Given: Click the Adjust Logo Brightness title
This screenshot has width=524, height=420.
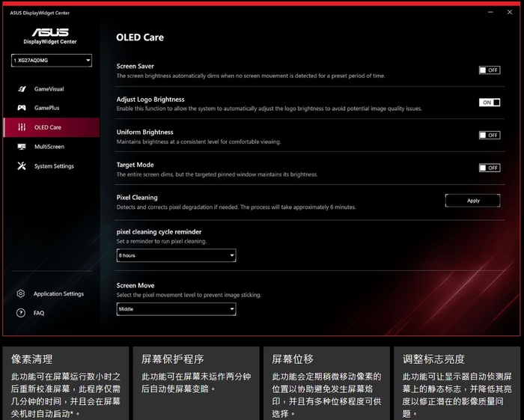Looking at the screenshot, I should click(x=150, y=100).
